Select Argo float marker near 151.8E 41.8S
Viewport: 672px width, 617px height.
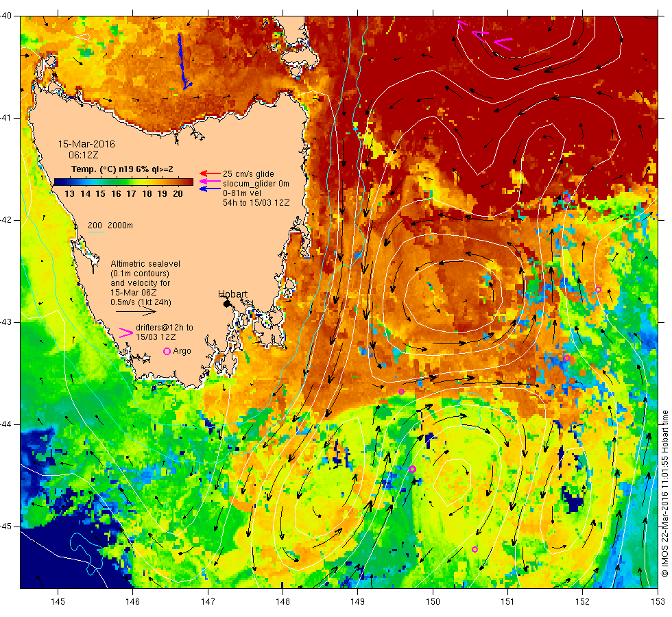[x=567, y=199]
